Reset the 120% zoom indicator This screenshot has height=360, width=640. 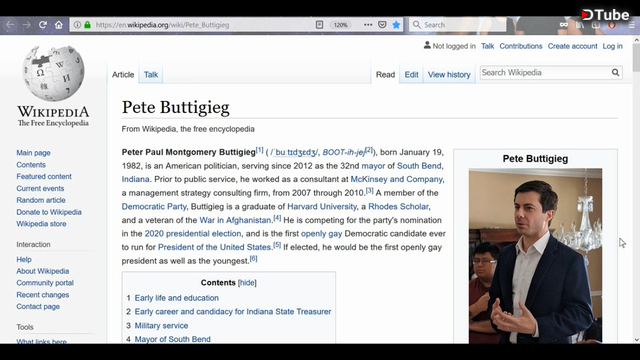point(340,25)
